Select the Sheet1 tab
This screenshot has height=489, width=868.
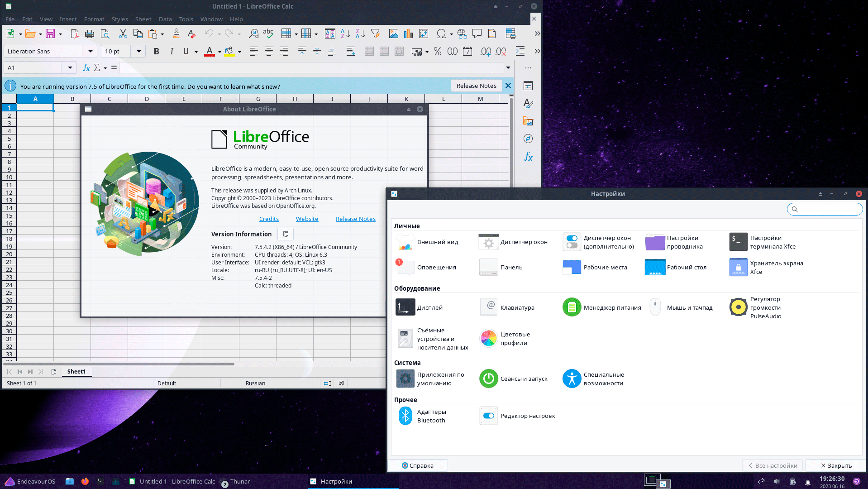[x=76, y=372]
